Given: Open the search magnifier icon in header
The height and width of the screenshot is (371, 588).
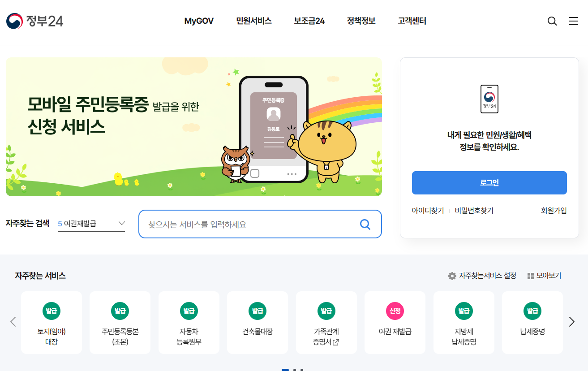Looking at the screenshot, I should 552,21.
